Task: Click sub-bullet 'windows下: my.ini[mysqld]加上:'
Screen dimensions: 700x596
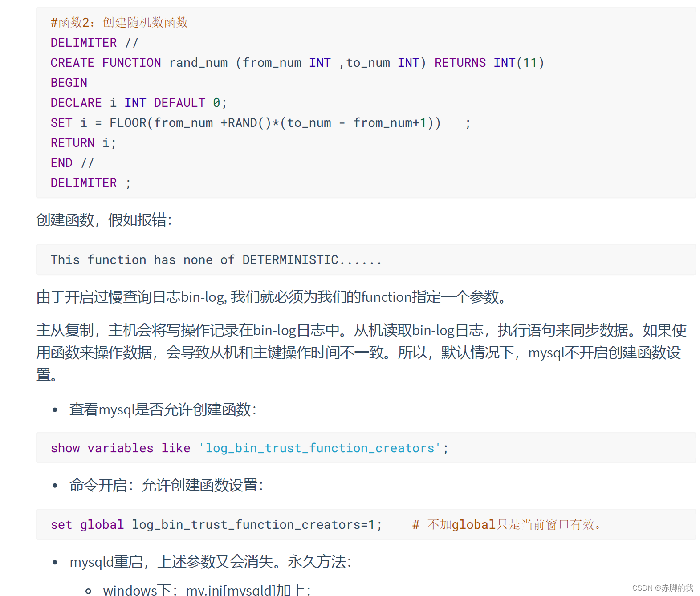Action: [x=207, y=589]
